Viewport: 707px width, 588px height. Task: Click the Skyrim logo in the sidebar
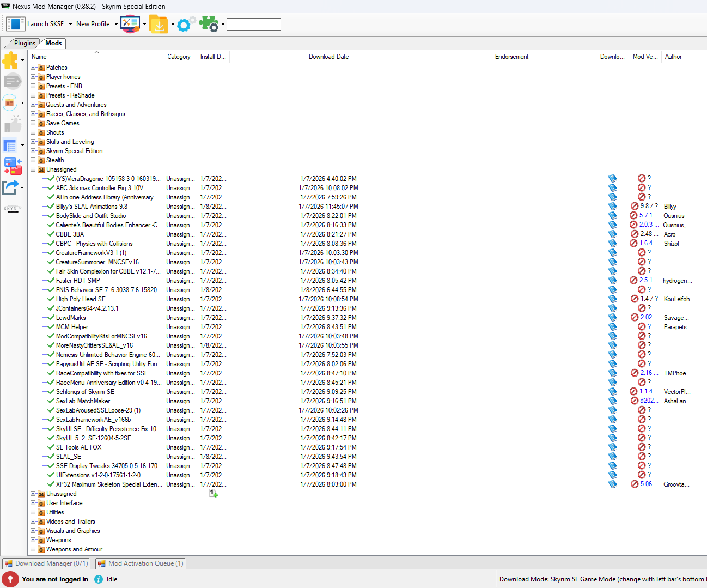[x=13, y=208]
